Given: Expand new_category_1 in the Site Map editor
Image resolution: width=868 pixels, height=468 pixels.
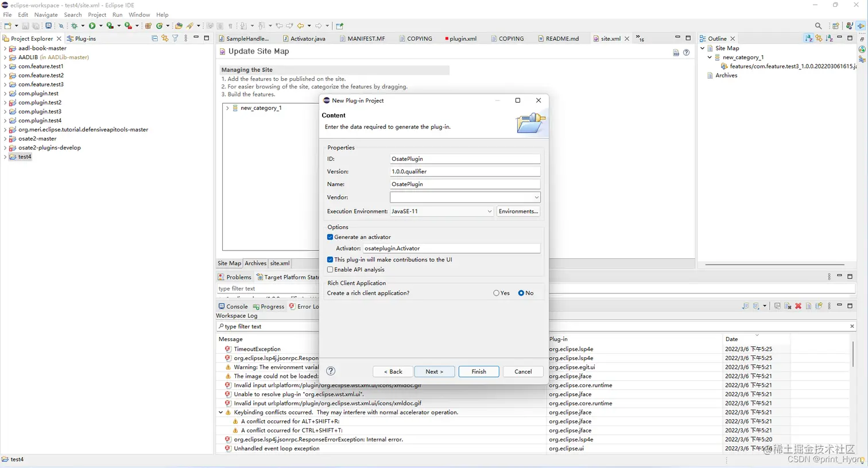Looking at the screenshot, I should tap(227, 108).
